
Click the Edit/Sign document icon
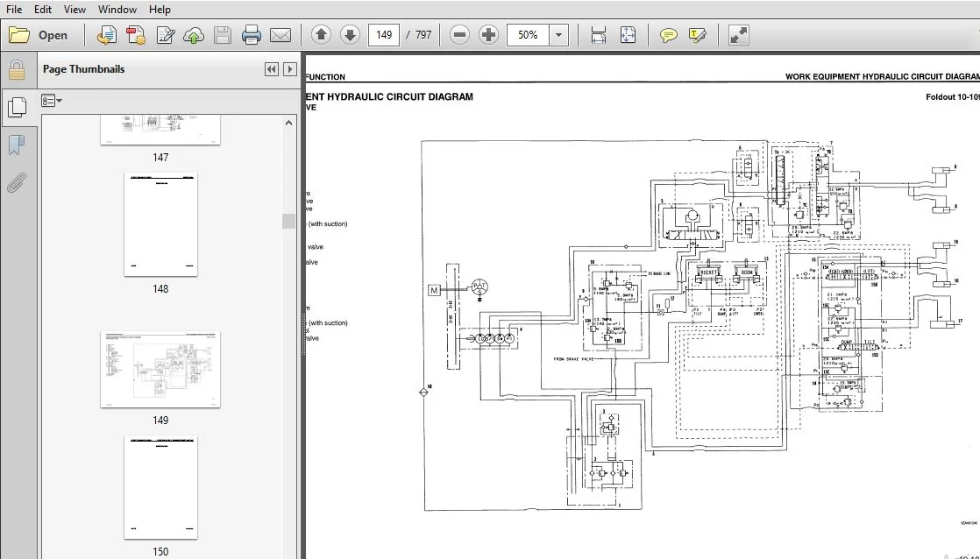165,35
